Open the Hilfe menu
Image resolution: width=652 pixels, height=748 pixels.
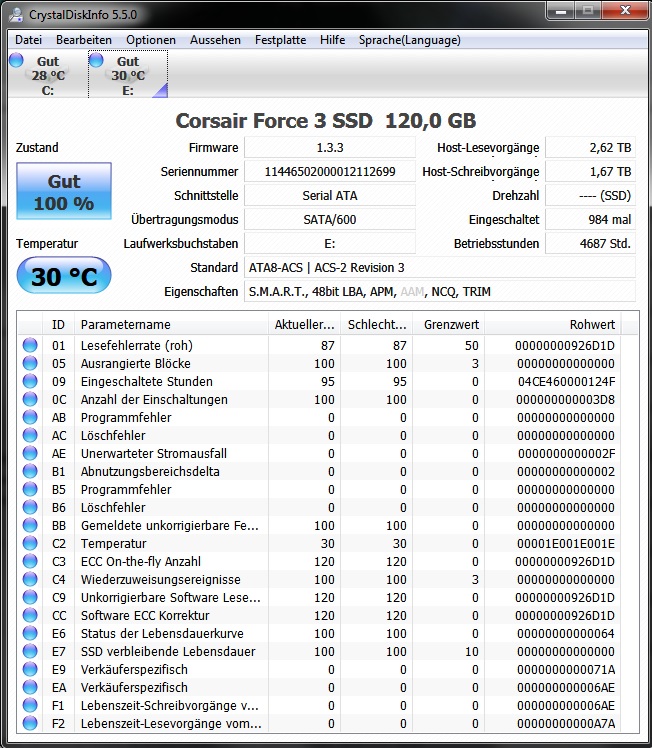[332, 40]
